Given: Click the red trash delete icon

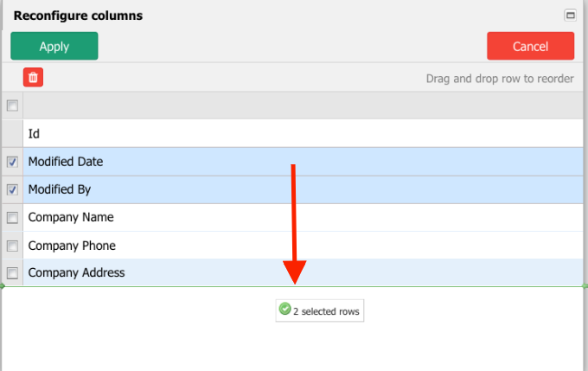Looking at the screenshot, I should point(33,78).
